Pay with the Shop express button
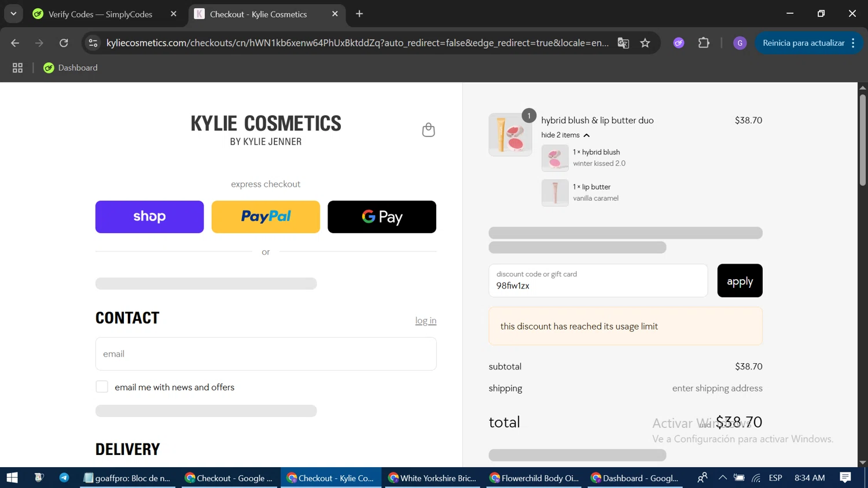Image resolution: width=868 pixels, height=488 pixels. [149, 217]
